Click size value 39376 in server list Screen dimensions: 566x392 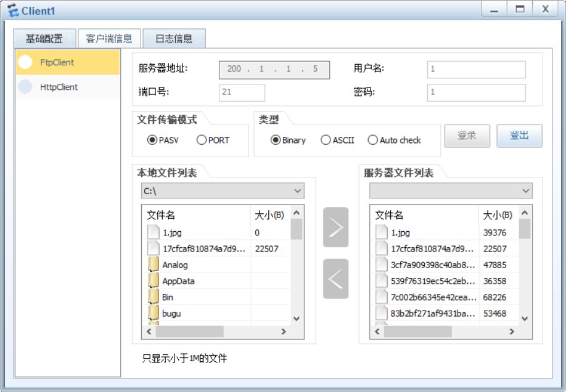(x=495, y=232)
